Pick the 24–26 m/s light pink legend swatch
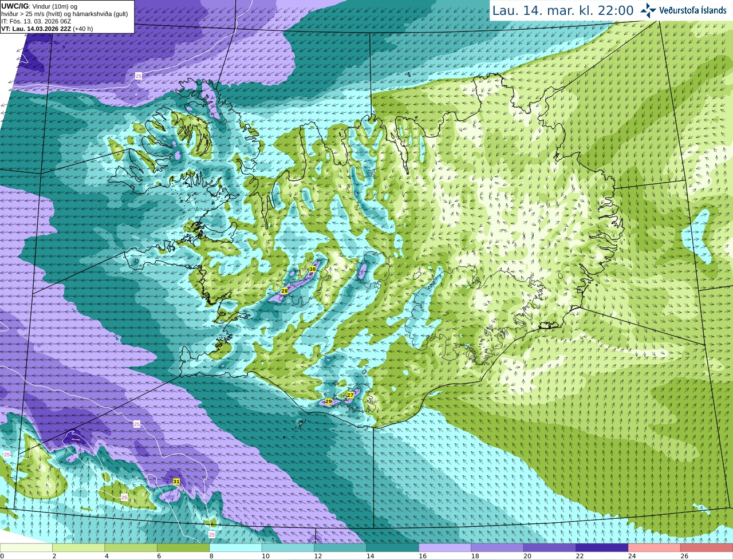This screenshot has width=733, height=560. [x=655, y=547]
